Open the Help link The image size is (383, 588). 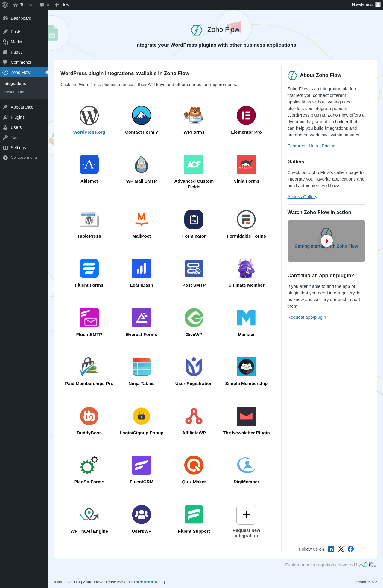(313, 146)
